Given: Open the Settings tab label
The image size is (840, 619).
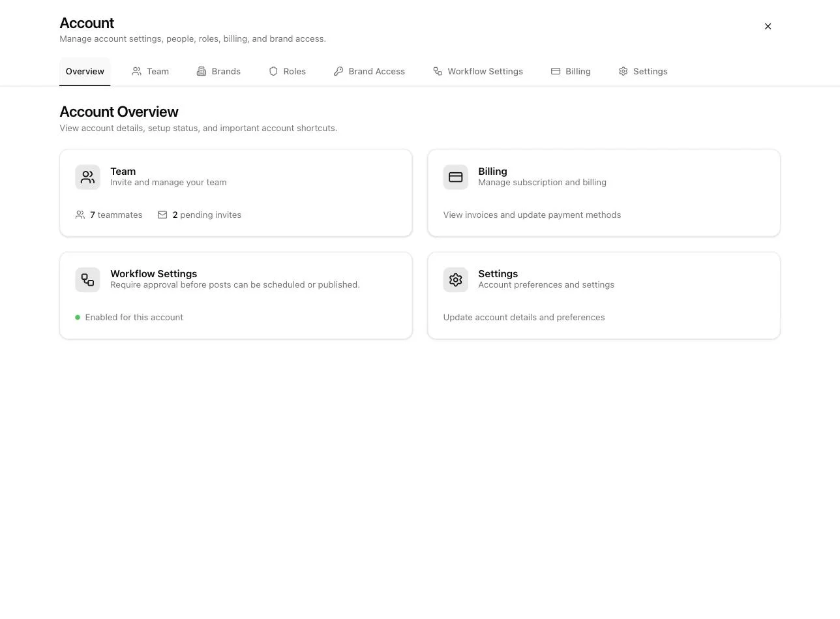Looking at the screenshot, I should coord(650,71).
